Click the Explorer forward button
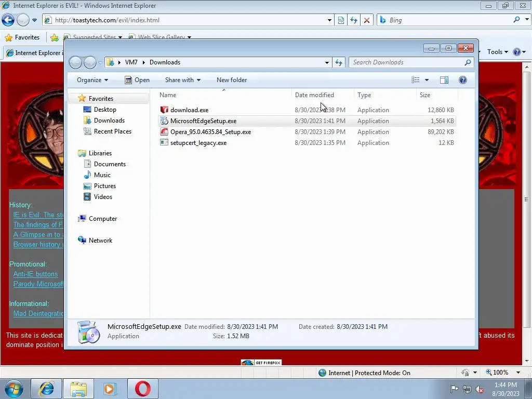The image size is (532, 399). [90, 62]
